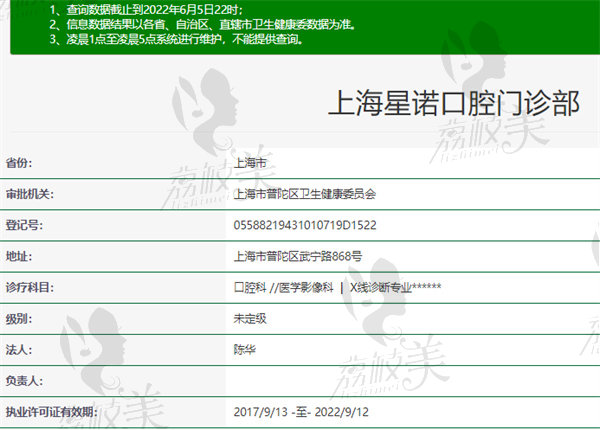Click address 上海市普陀区武宁路868号
600x430 pixels.
298,256
